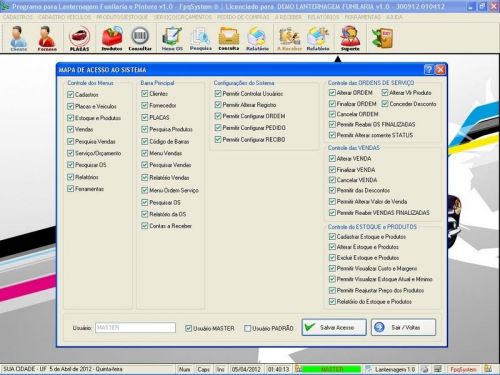The height and width of the screenshot is (375, 500).
Task: Click the green MASTER status indicator
Action: pyautogui.click(x=331, y=369)
